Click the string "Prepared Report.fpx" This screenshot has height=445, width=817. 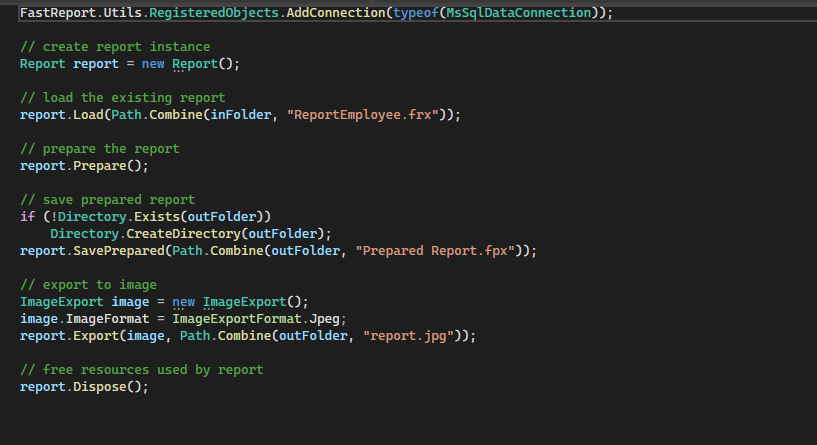(x=435, y=251)
